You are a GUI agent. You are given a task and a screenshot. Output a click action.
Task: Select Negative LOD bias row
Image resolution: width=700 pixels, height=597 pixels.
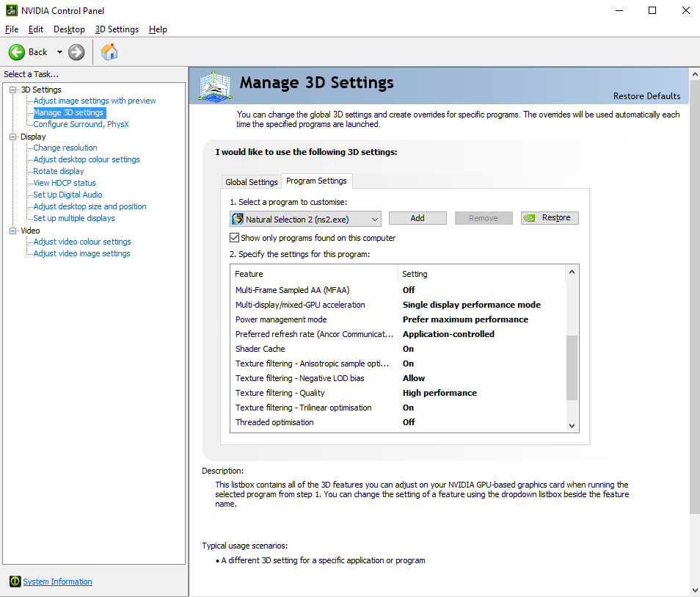[x=398, y=378]
